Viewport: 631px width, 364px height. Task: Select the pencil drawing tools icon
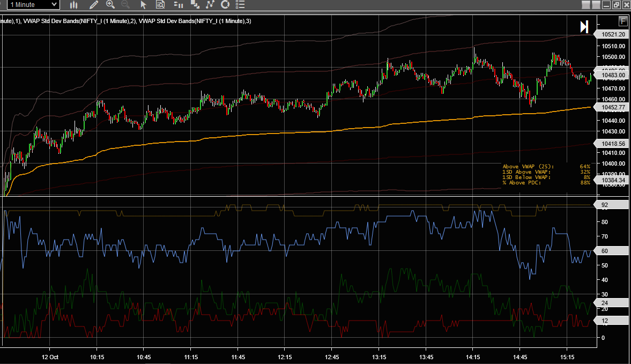point(94,5)
